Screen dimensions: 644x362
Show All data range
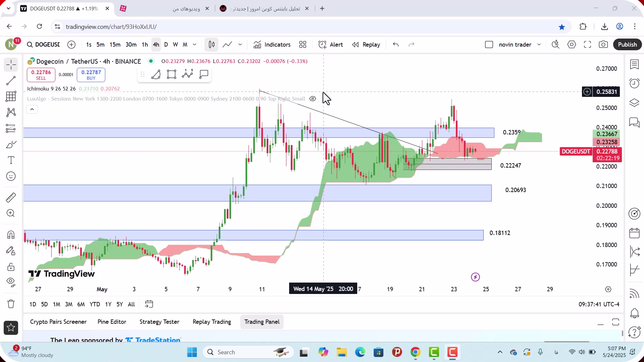coord(131,304)
